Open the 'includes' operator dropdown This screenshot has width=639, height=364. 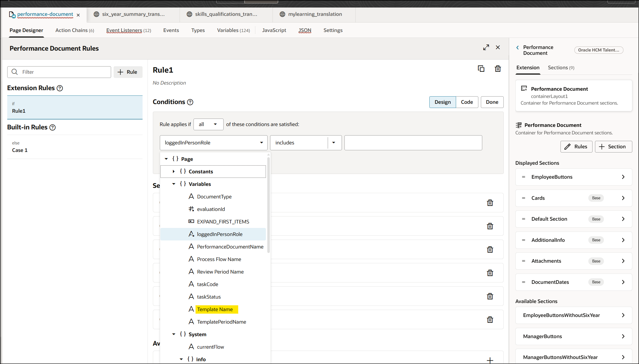point(334,142)
